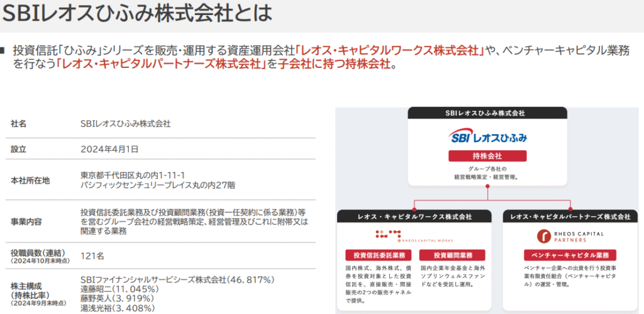The width and height of the screenshot is (644, 314).
Task: Click the レオス・キャピタルパートナーズ株式会社 diagram header
Action: [x=570, y=216]
